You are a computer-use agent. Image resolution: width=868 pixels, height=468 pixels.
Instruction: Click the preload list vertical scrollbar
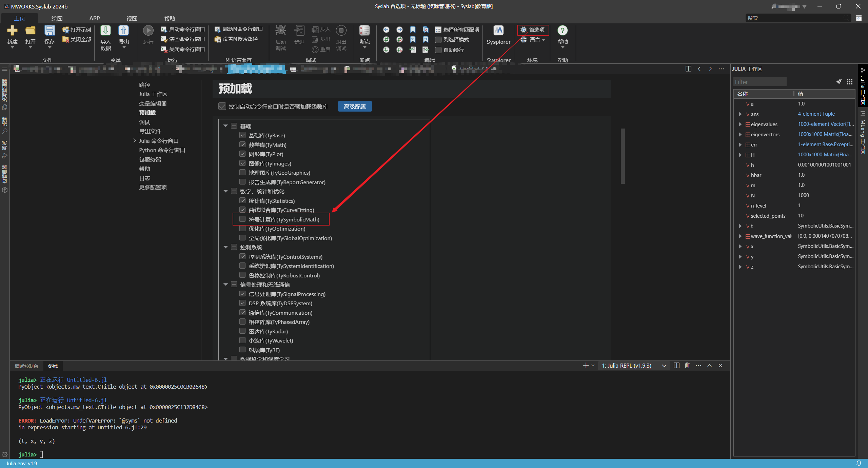[x=623, y=156]
